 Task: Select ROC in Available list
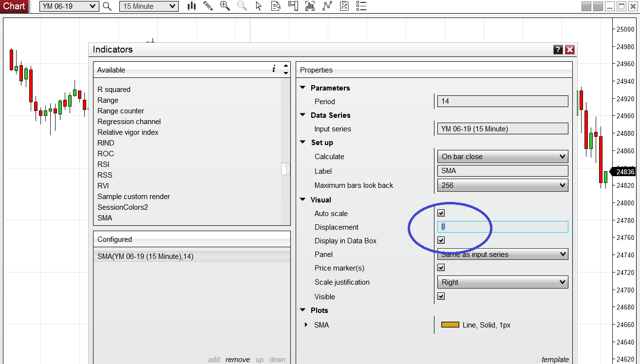pos(105,154)
